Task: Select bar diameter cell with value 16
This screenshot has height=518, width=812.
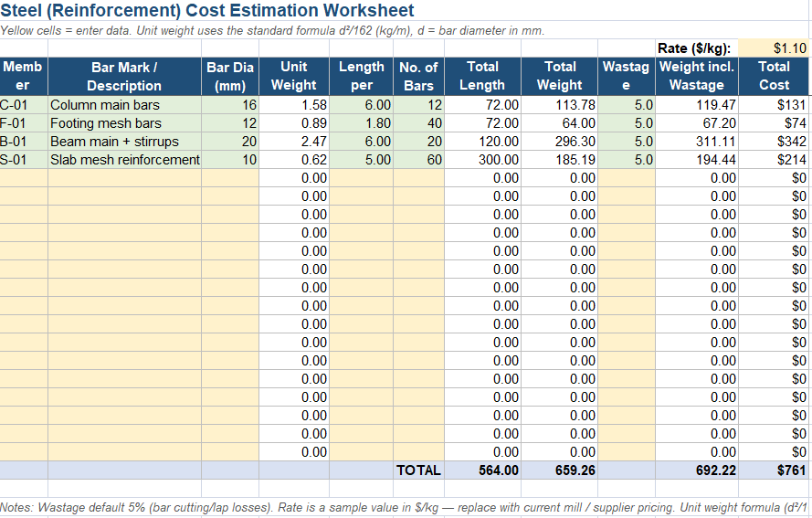Action: click(x=230, y=105)
